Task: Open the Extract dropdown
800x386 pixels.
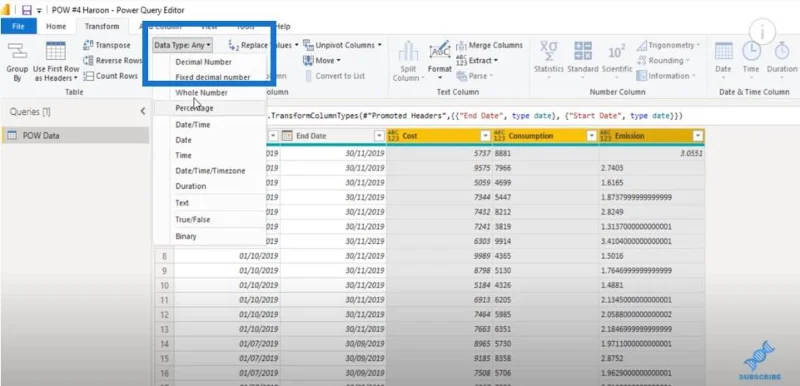Action: (x=477, y=61)
